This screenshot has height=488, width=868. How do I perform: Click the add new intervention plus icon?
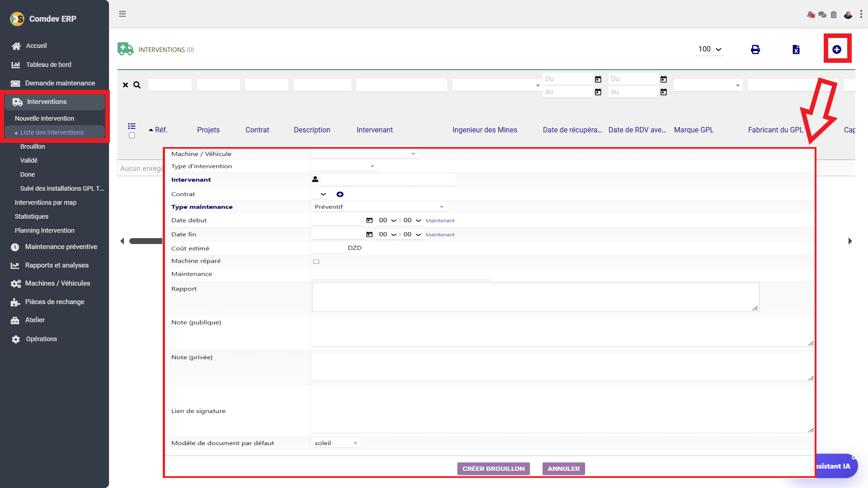[837, 49]
